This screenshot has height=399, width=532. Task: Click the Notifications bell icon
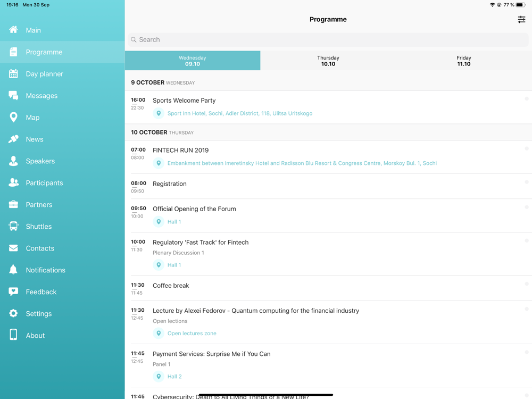[13, 270]
